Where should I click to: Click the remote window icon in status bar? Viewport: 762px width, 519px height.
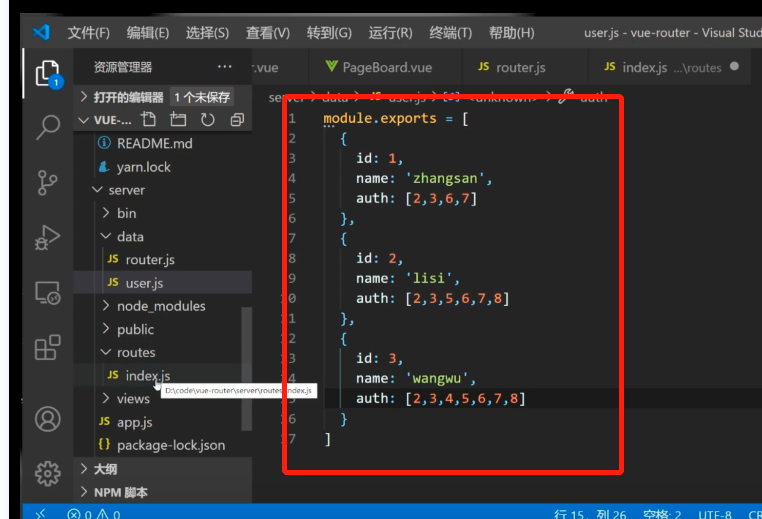pos(41,513)
